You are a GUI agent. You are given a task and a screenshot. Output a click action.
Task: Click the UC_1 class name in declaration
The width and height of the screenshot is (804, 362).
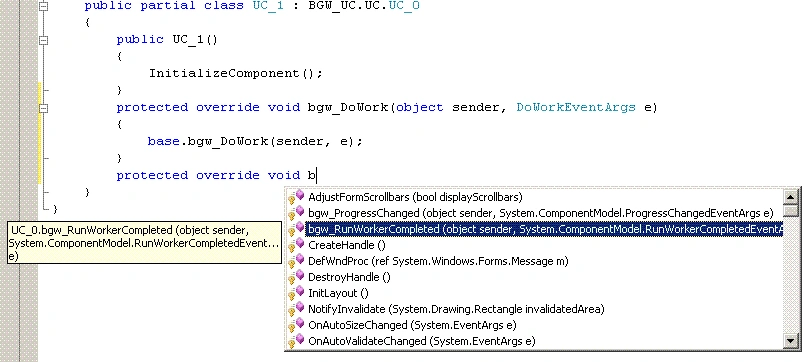pyautogui.click(x=268, y=6)
